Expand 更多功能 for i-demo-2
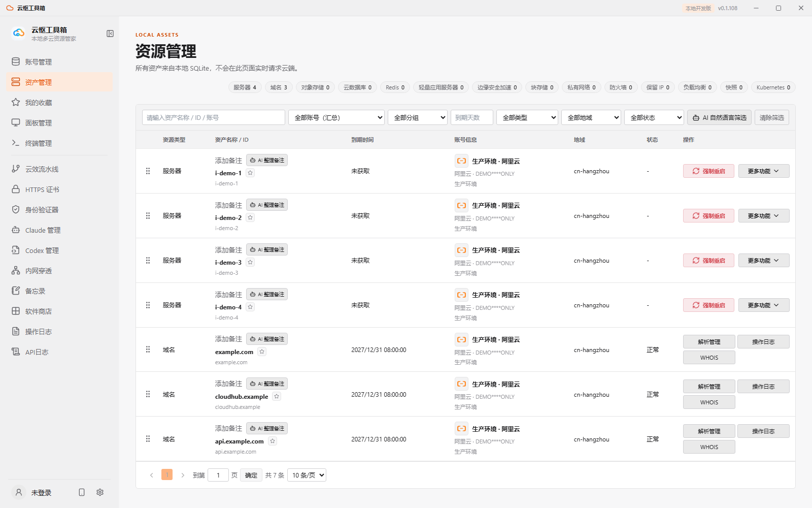Image resolution: width=812 pixels, height=508 pixels. coord(764,216)
